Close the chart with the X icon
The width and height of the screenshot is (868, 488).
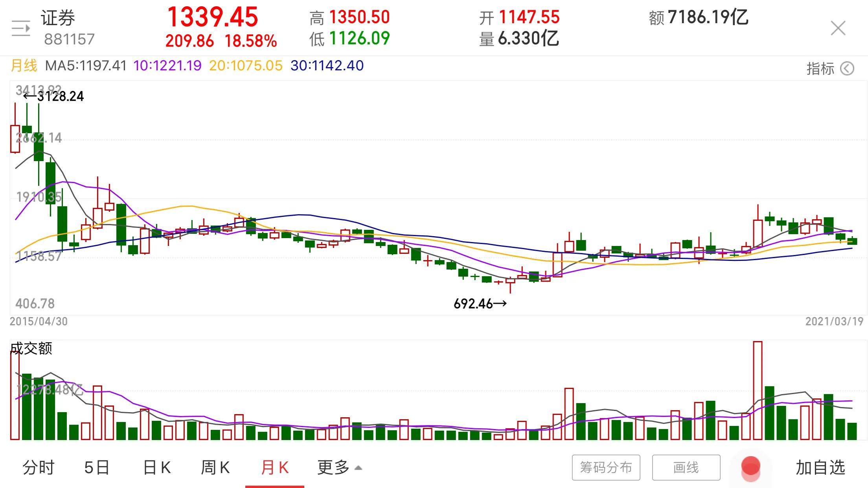coord(838,28)
